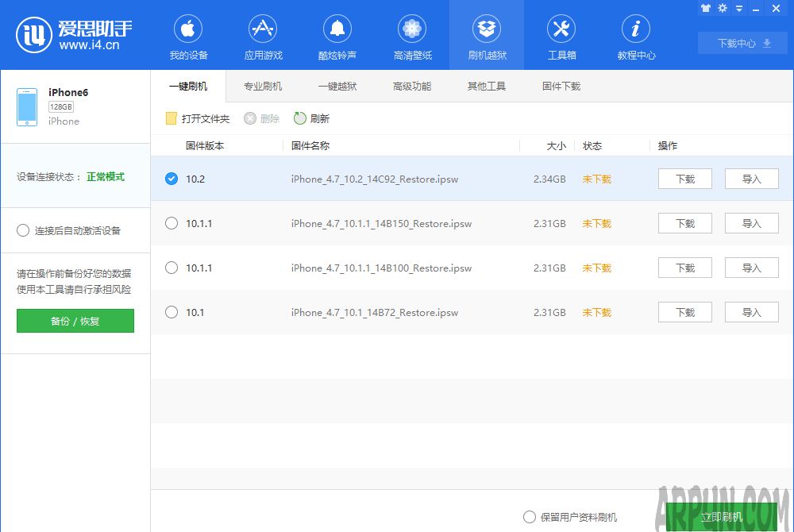
Task: Click 下载 for the 10.2 firmware
Action: pyautogui.click(x=684, y=179)
